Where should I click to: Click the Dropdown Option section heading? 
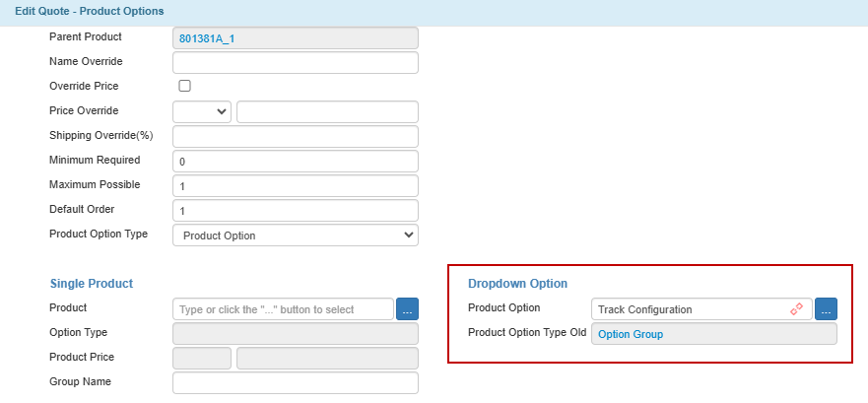[x=517, y=284]
